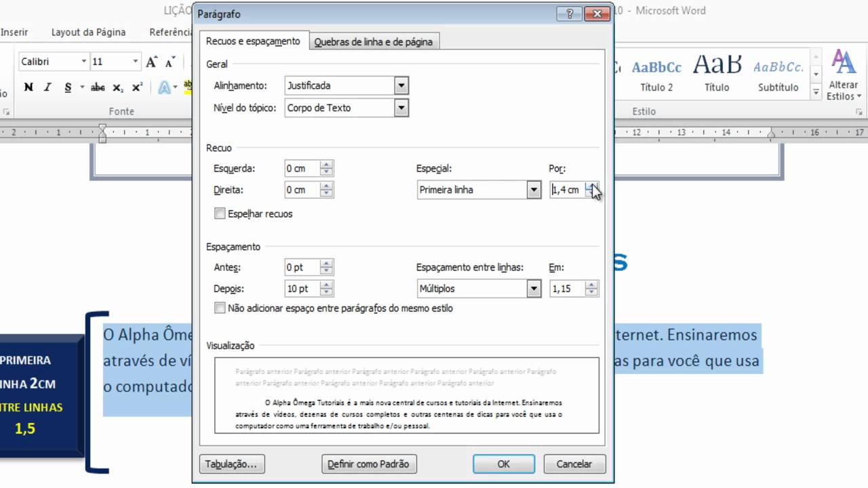Click the Tabulação button
The width and height of the screenshot is (868, 488).
(232, 464)
